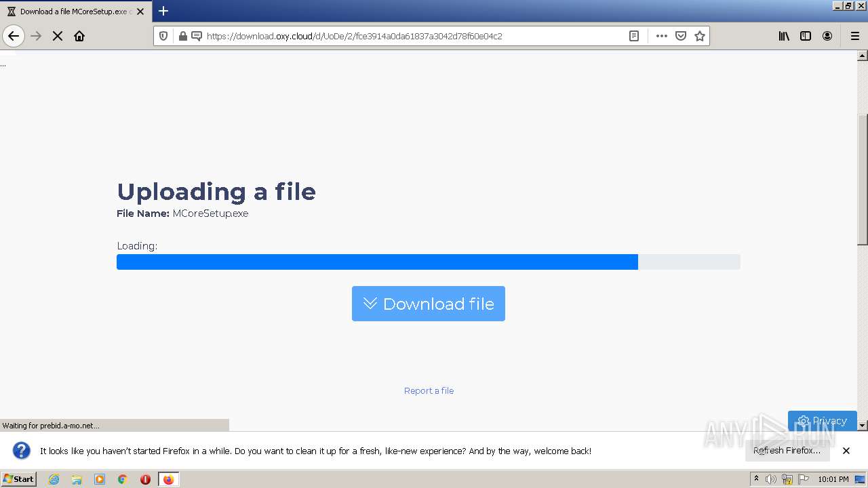
Task: Click Refresh Firefox button
Action: (x=787, y=450)
